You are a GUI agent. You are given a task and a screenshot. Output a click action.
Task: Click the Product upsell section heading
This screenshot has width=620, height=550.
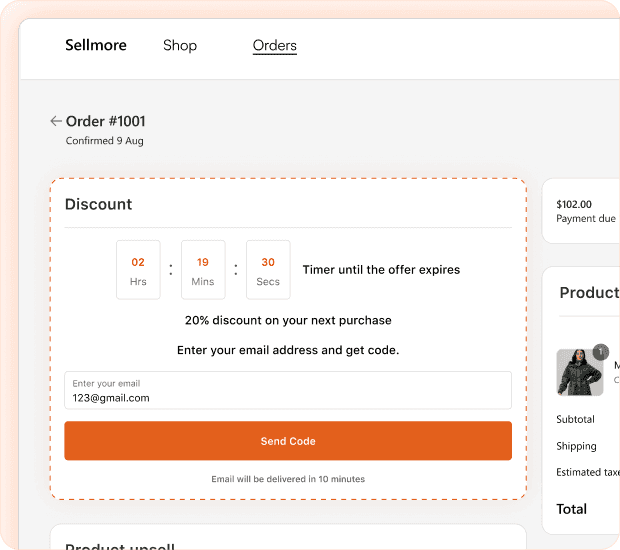tap(120, 546)
